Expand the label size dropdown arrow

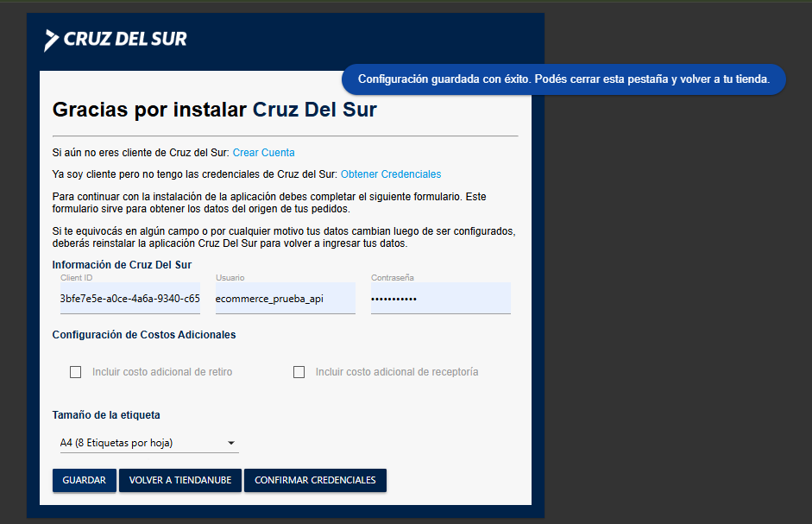tap(231, 444)
